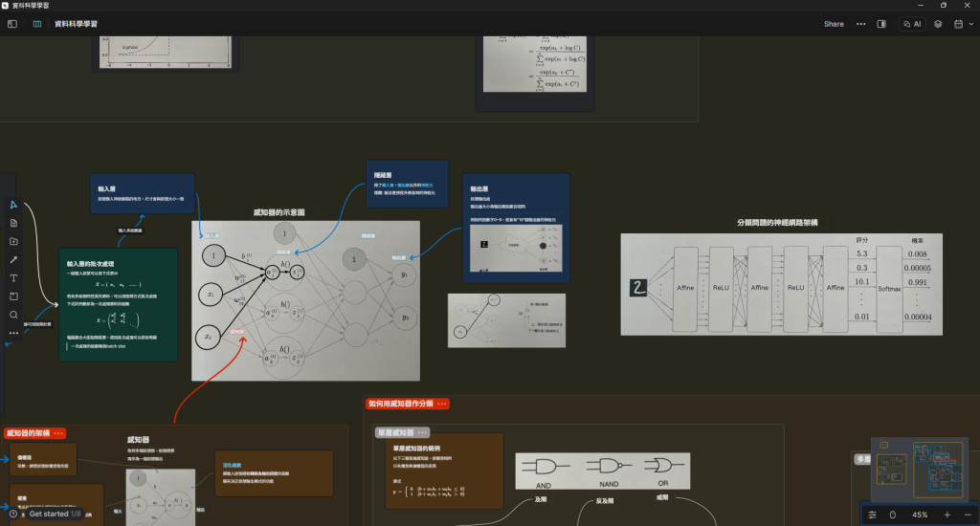Open search from the left toolbar

(x=13, y=315)
